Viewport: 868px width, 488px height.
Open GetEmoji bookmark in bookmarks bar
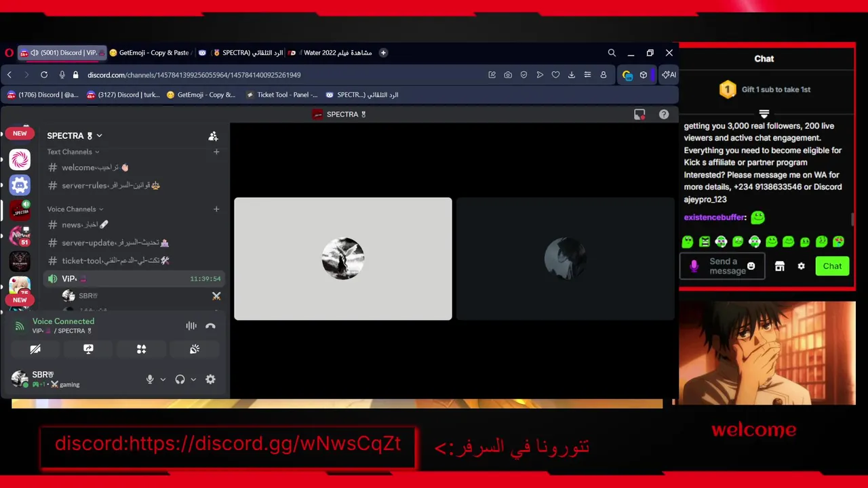pyautogui.click(x=201, y=95)
